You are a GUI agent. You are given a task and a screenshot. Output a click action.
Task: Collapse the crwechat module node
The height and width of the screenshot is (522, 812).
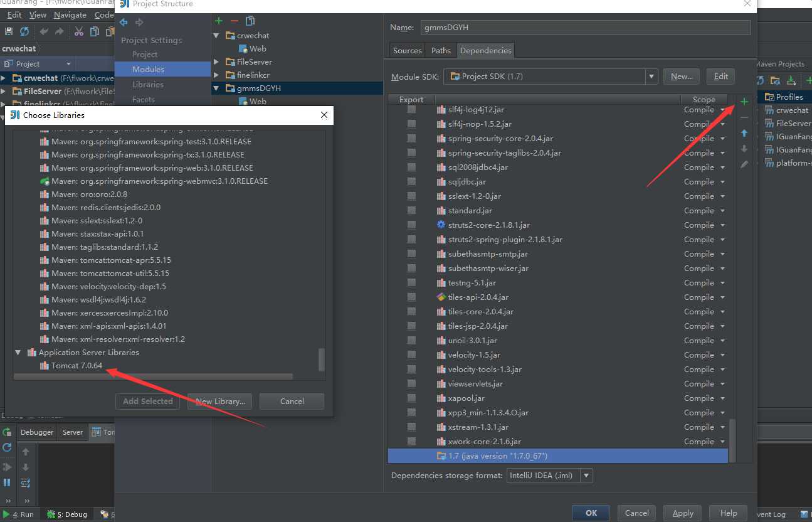217,36
